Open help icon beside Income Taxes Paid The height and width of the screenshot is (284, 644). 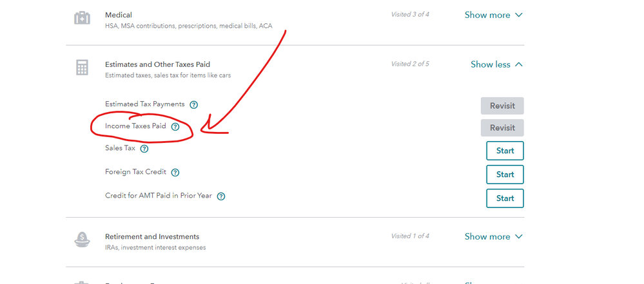tap(175, 127)
